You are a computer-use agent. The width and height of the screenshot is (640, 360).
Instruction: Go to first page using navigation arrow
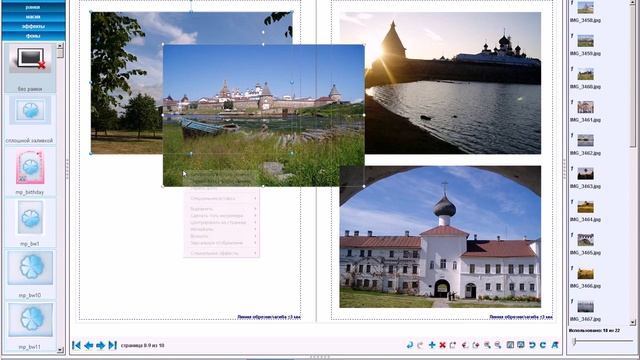[76, 345]
